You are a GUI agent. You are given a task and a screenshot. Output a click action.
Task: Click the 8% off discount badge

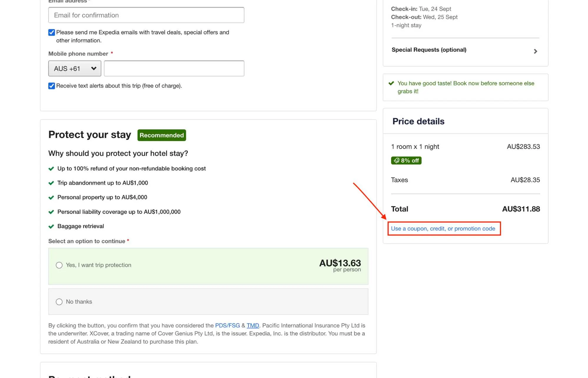pos(406,160)
